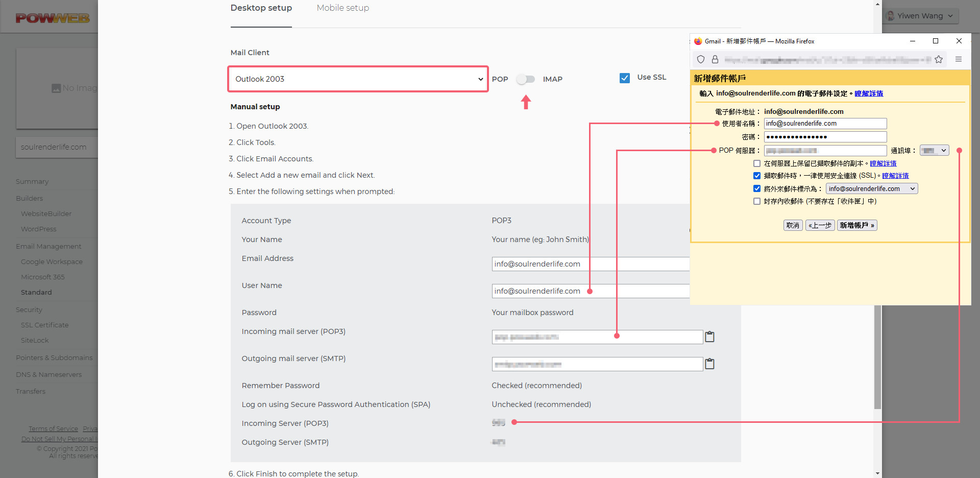
Task: Open SSL Certificate in the sidebar
Action: point(44,325)
